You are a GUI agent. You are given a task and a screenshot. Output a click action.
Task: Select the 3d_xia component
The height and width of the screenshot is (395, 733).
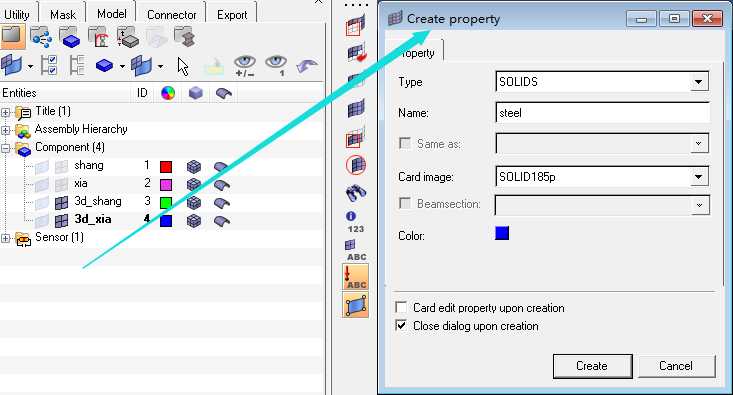pos(93,219)
